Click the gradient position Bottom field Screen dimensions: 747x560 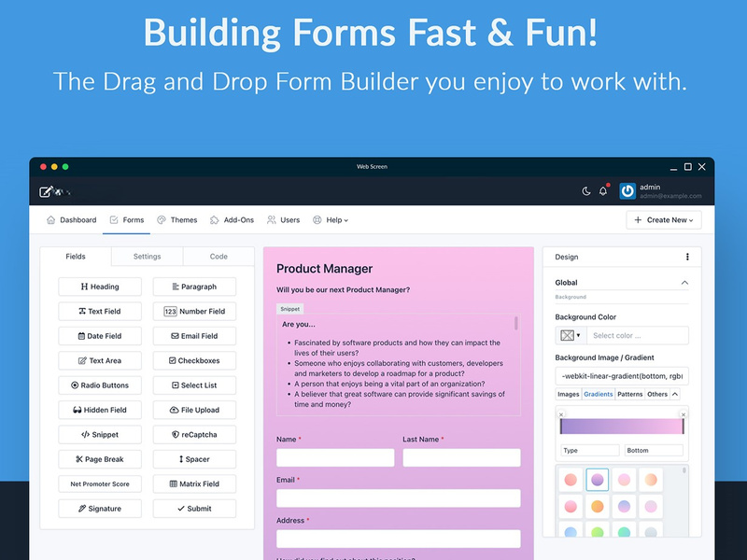point(653,449)
